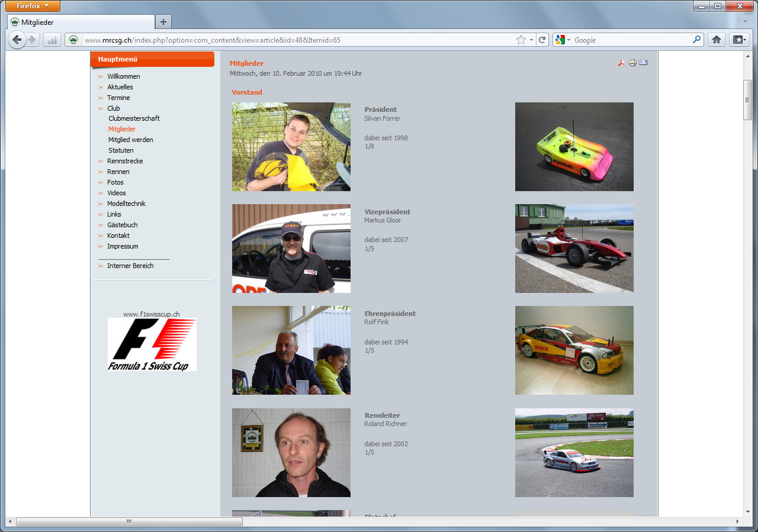
Task: Open Statuten submenu item
Action: point(121,150)
